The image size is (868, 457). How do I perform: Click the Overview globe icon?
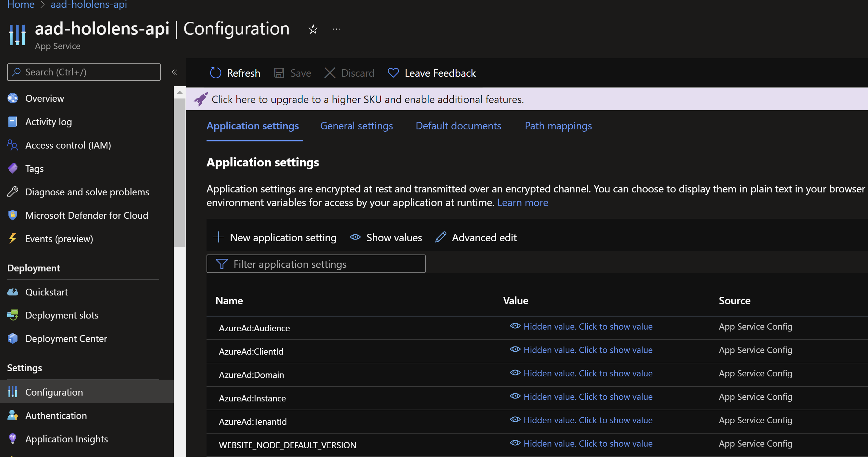tap(13, 98)
